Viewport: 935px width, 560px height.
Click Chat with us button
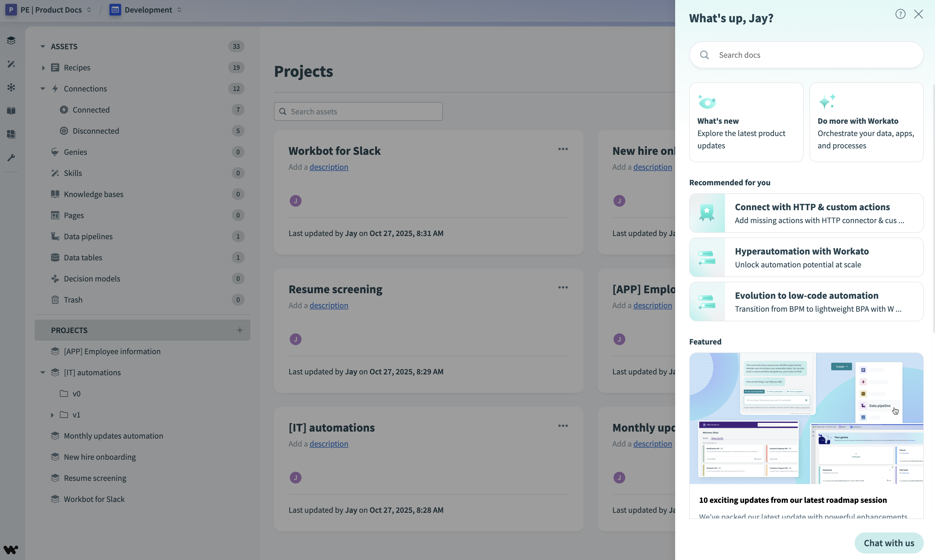point(889,543)
